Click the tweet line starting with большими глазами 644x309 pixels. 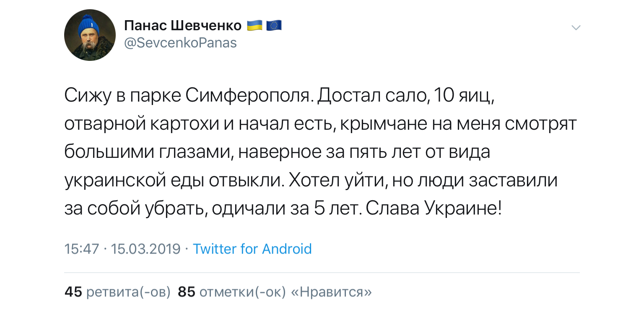tap(277, 152)
